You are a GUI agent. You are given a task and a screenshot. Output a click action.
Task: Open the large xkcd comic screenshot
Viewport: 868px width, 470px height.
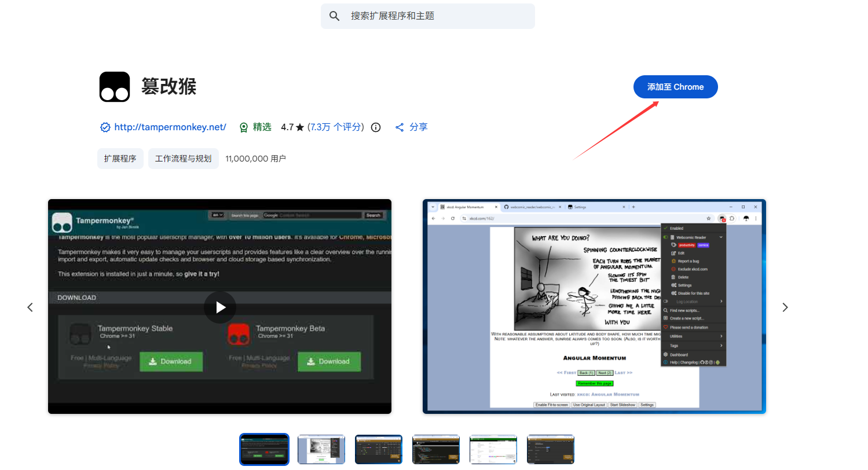[x=594, y=307]
